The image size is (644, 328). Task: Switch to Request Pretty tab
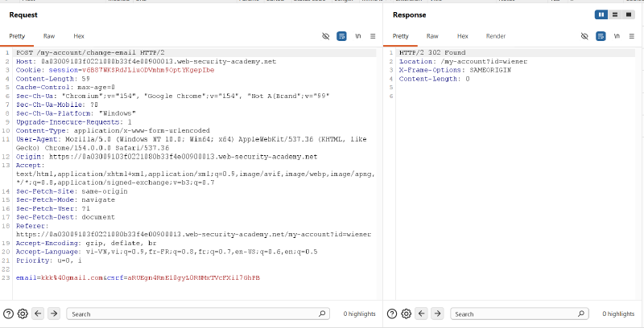click(x=17, y=36)
